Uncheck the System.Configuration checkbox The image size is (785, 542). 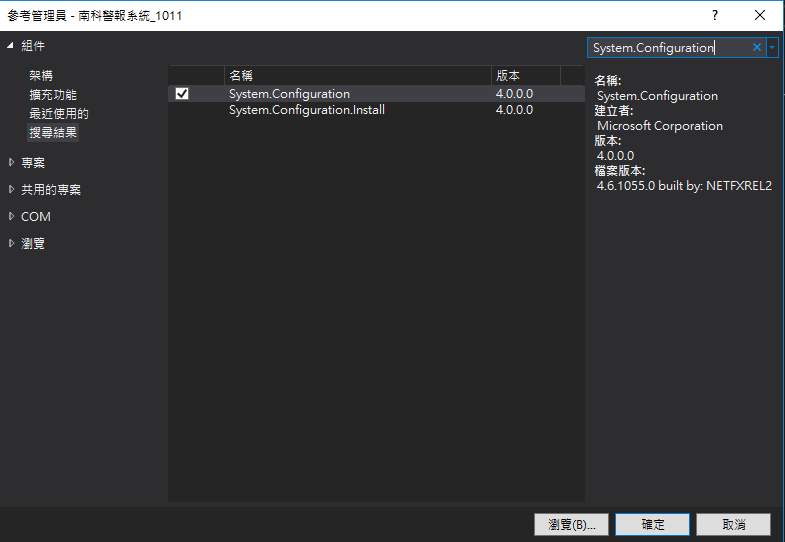[182, 94]
